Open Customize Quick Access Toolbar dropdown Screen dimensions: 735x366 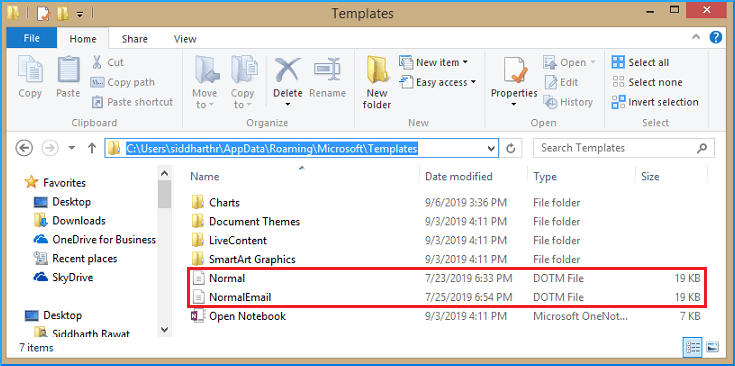coord(80,15)
